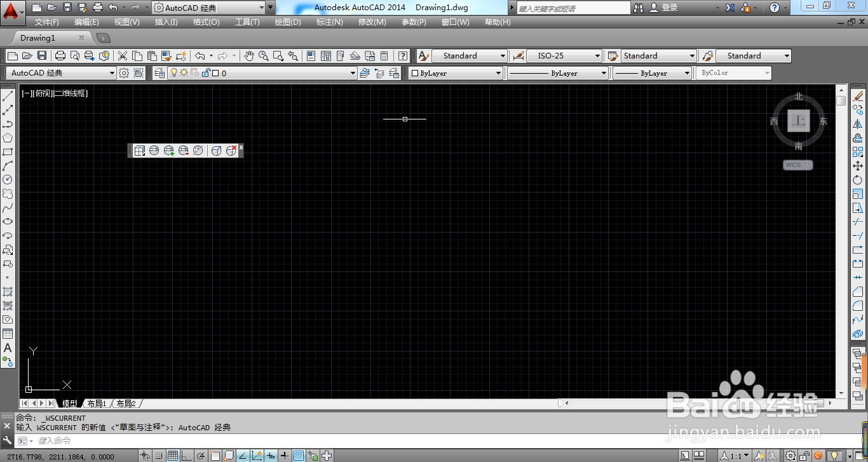Open title bar workspace dropdown AutoCAD 经典
The image size is (868, 462).
click(x=208, y=8)
